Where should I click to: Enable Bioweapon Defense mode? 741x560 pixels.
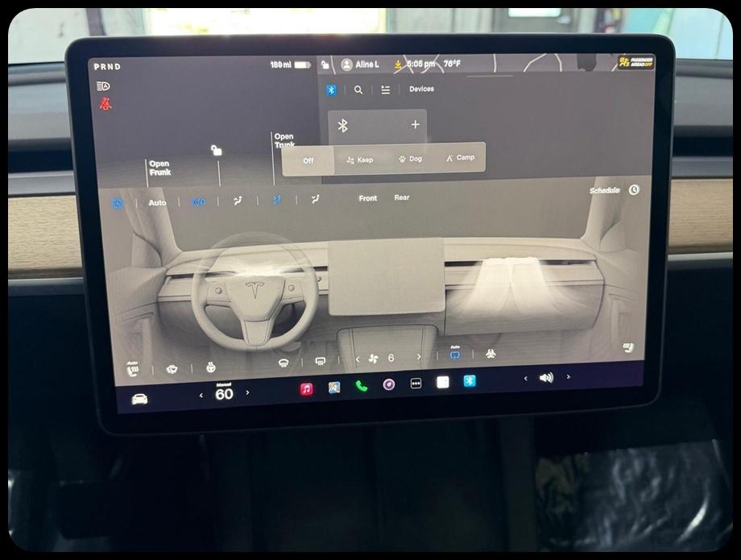(x=491, y=353)
